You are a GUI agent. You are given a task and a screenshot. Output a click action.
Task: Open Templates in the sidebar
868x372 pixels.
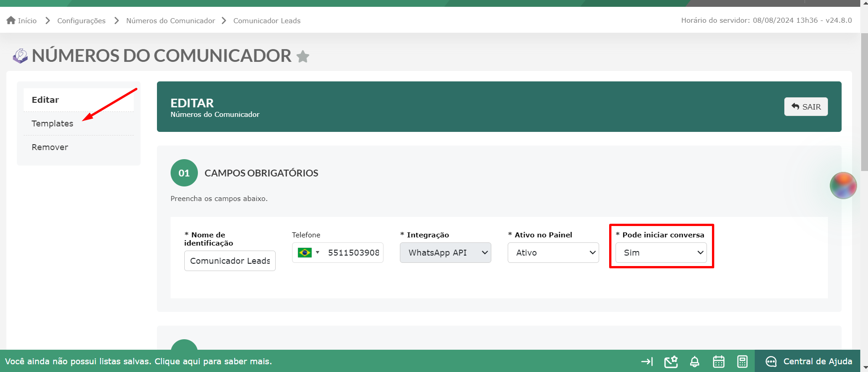(x=79, y=124)
